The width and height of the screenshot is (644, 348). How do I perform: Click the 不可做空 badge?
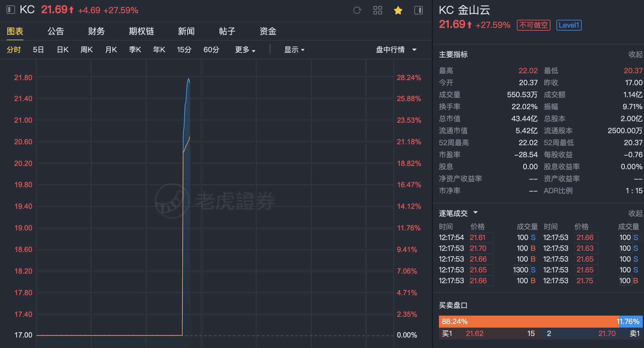534,25
